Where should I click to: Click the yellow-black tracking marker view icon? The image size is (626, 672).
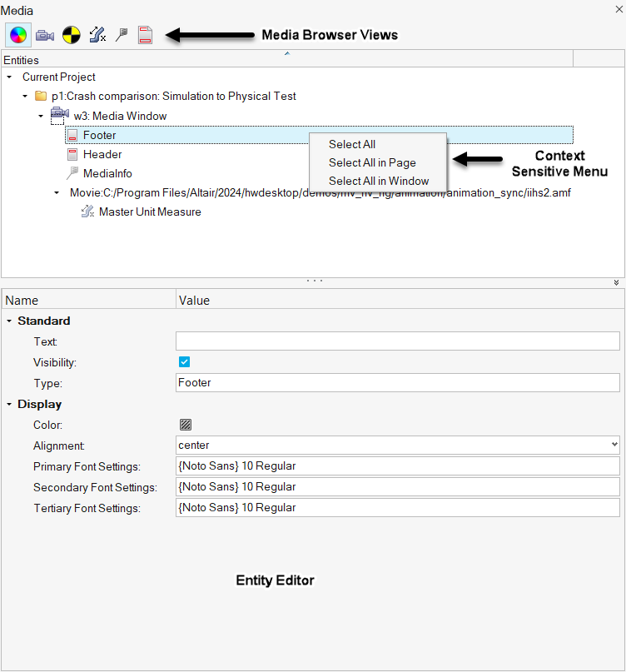(71, 35)
